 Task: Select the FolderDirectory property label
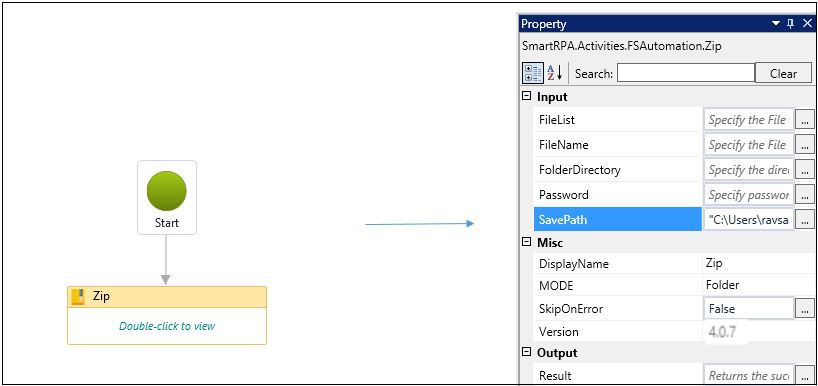[x=580, y=170]
